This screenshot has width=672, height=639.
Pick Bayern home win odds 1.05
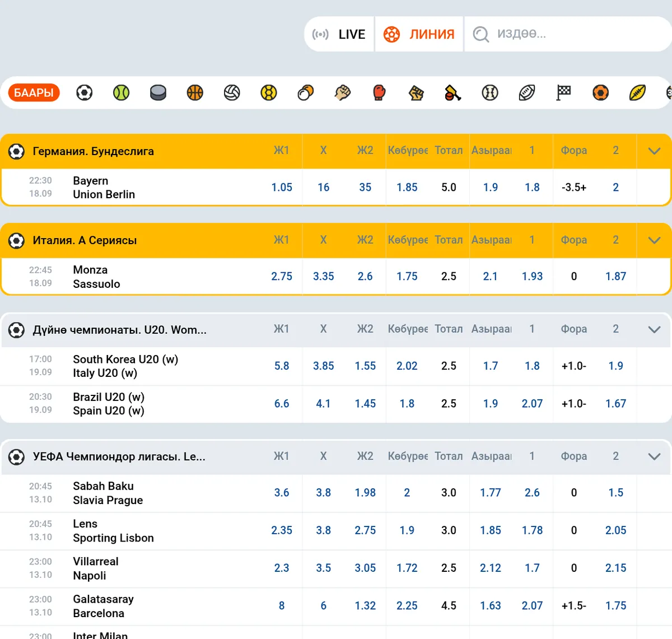(x=282, y=188)
